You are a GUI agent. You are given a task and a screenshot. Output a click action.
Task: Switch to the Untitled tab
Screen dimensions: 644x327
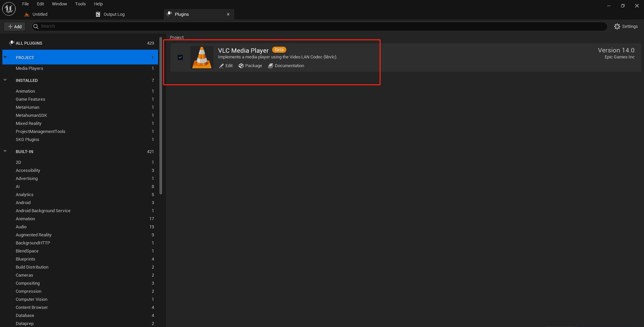(x=40, y=14)
